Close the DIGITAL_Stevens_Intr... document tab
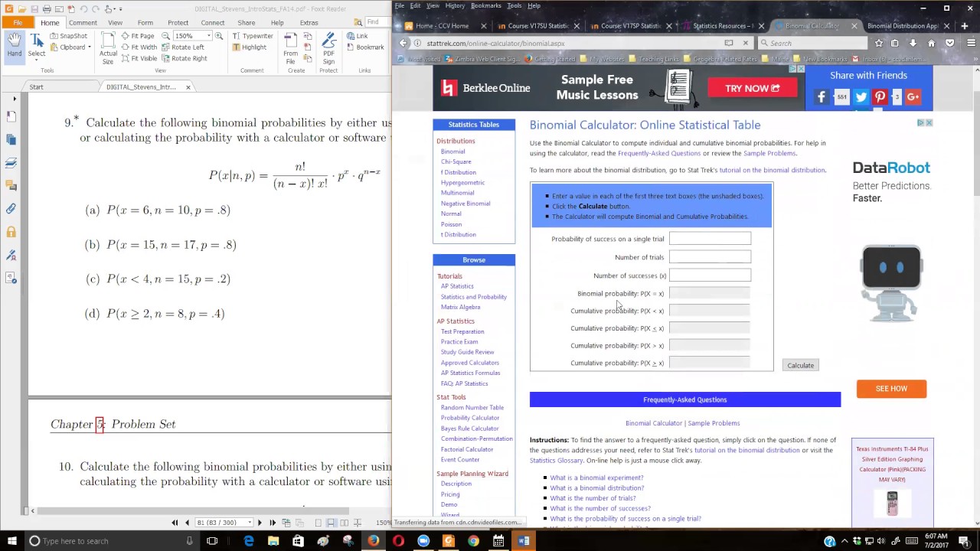The image size is (980, 551). coord(188,87)
